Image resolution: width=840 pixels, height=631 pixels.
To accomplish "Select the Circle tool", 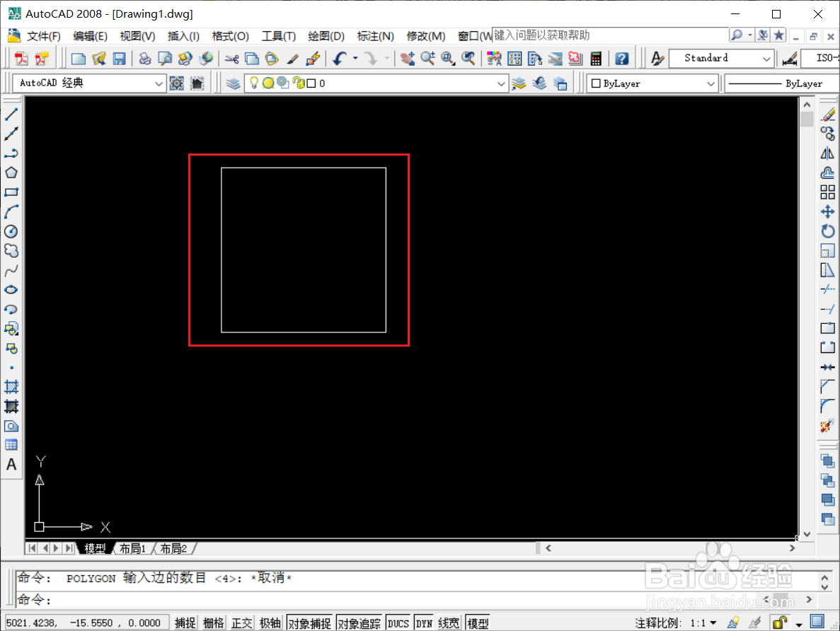I will [x=11, y=231].
